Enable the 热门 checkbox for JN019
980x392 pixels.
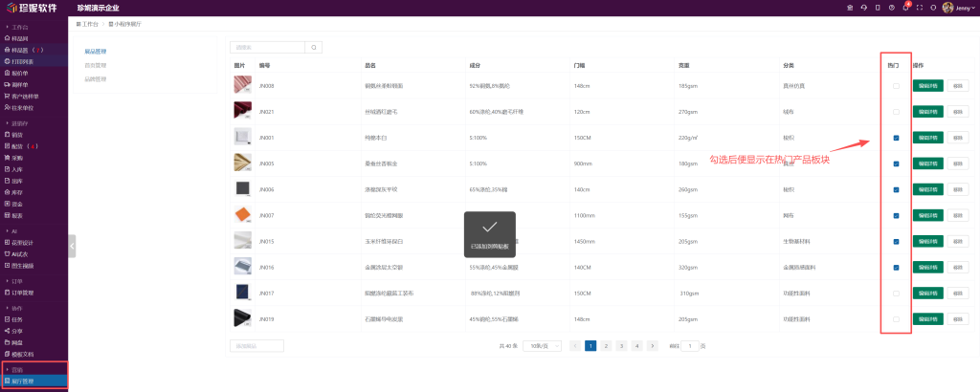[x=896, y=318]
